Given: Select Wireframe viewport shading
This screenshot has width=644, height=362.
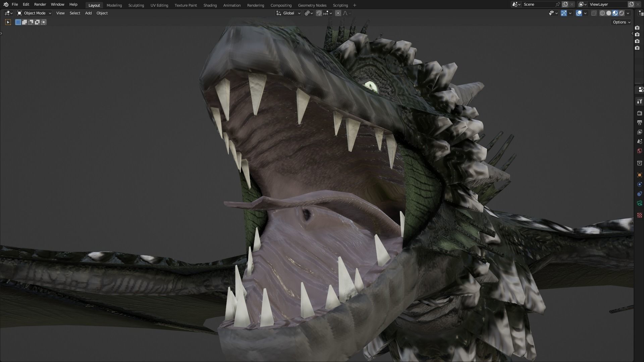Looking at the screenshot, I should pos(602,13).
